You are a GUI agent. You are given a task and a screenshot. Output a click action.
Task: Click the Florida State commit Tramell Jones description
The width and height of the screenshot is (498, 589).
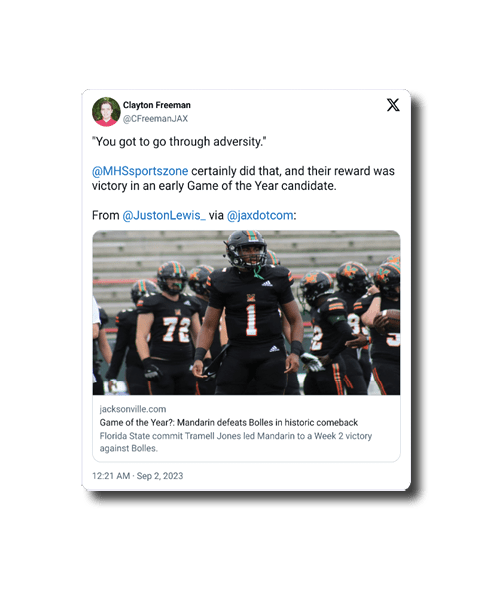coord(235,442)
